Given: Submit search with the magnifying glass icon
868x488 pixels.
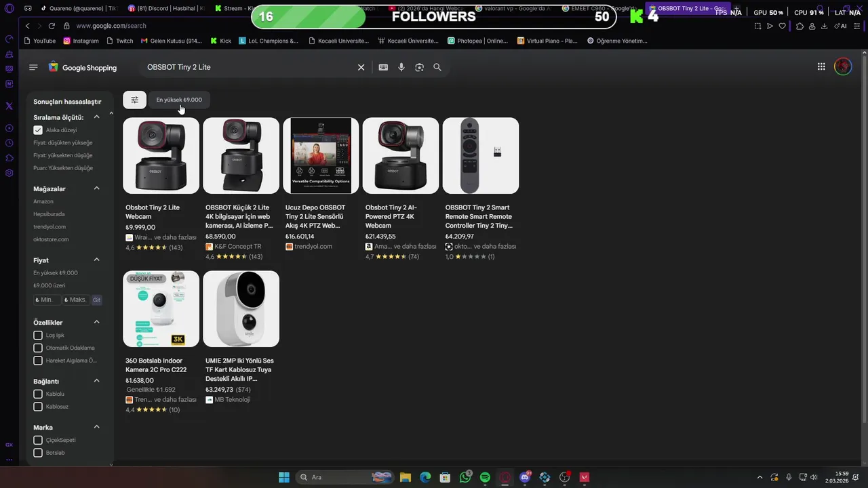Looking at the screenshot, I should (437, 67).
